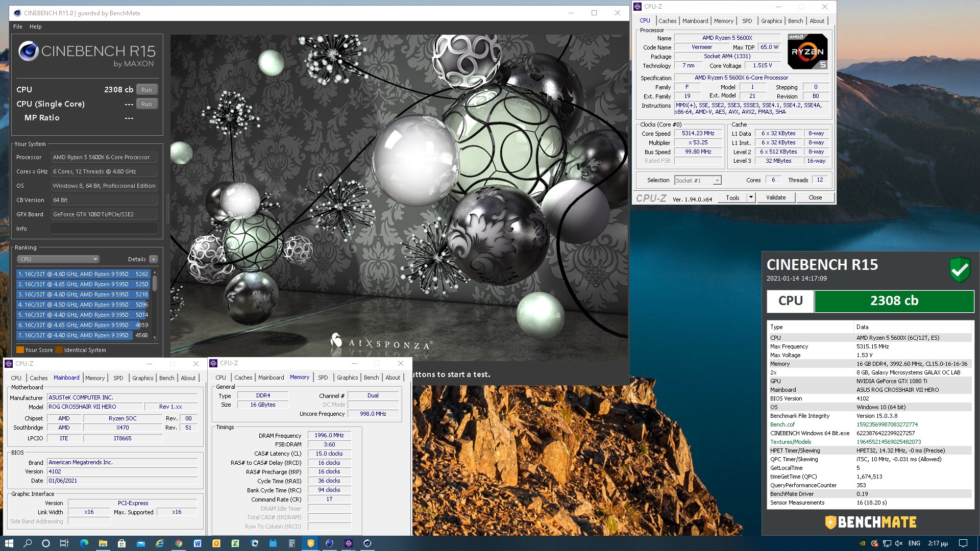The image size is (980, 551).
Task: Select CPU tab in Mainboard CPU-Z window
Action: click(x=16, y=378)
